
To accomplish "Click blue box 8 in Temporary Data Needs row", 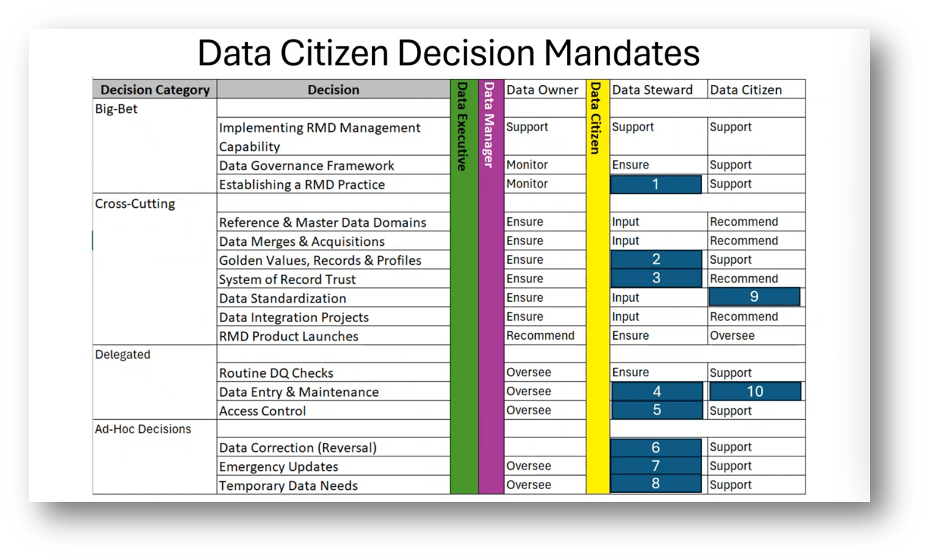I will [x=656, y=484].
